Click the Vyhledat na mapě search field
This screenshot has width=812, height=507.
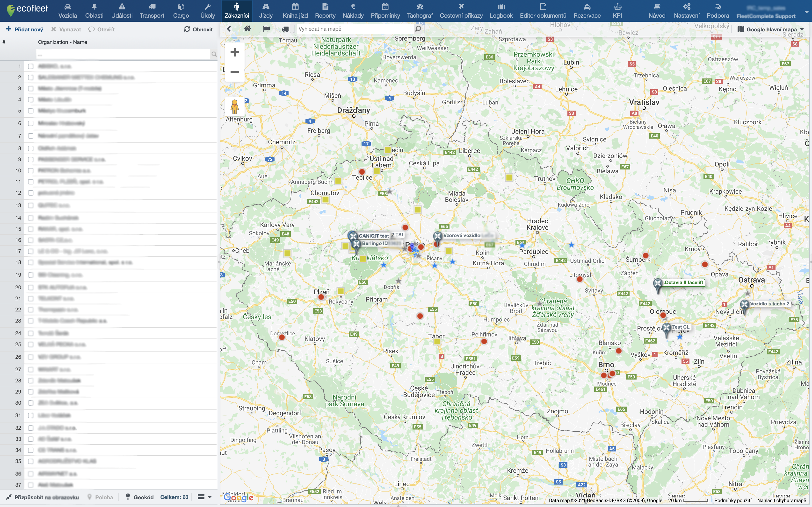(x=355, y=29)
